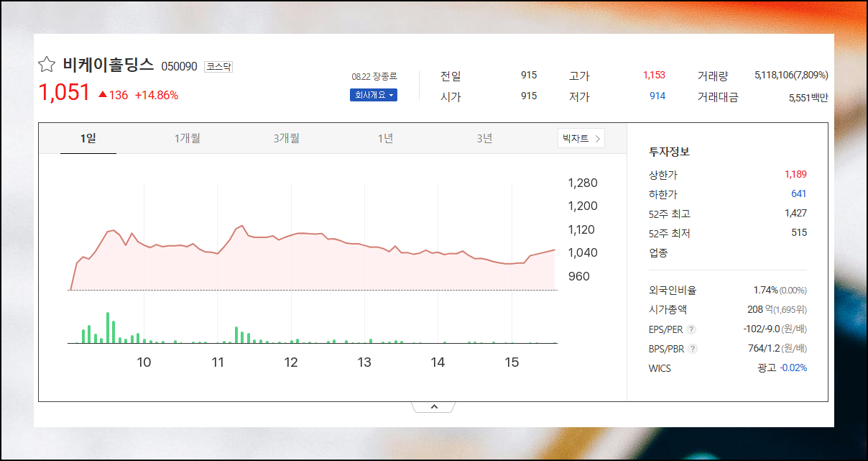Click the 52주 최고 value 1,427
Image resolution: width=868 pixels, height=461 pixels.
[x=795, y=213]
